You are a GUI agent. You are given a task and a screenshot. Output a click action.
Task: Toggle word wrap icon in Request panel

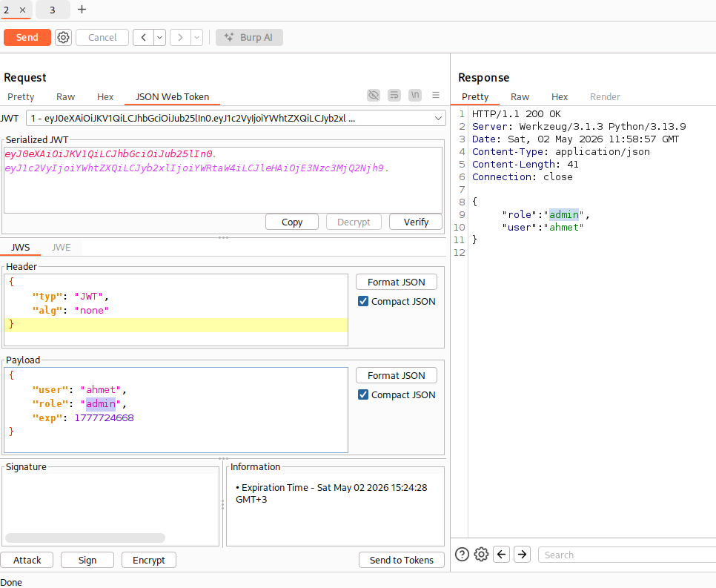[x=394, y=95]
